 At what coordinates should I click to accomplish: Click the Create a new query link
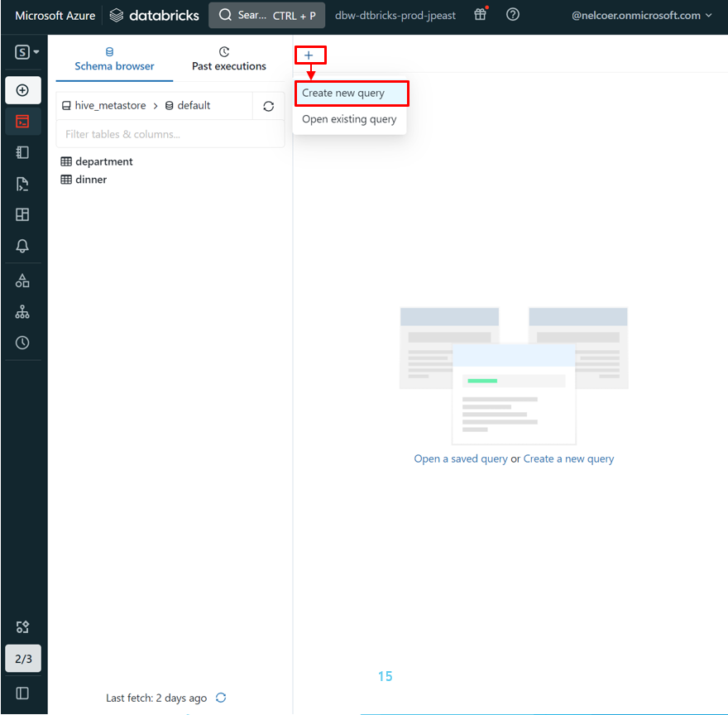click(568, 459)
